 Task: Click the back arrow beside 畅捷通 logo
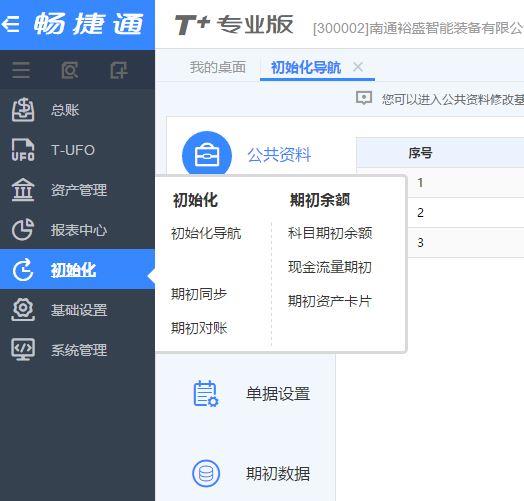pos(11,24)
